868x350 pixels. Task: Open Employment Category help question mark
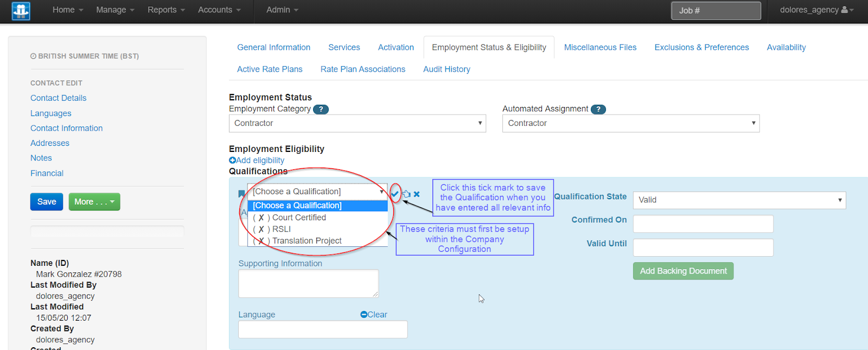pos(321,109)
